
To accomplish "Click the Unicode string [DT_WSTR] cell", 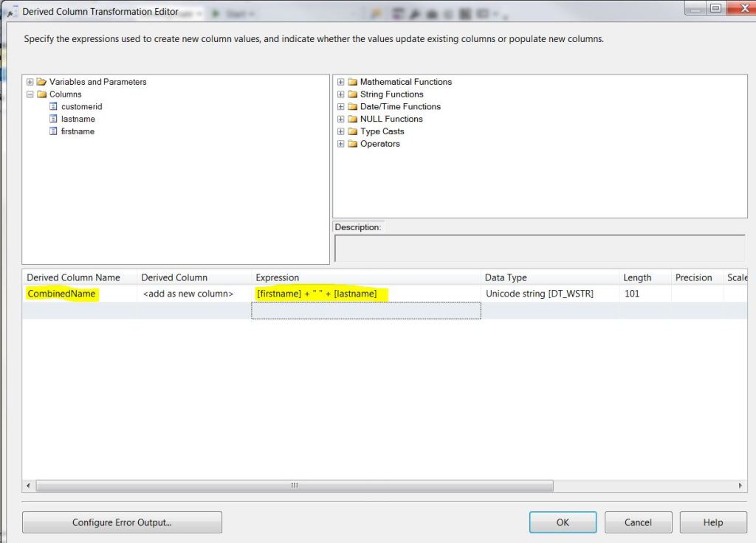I will [x=550, y=294].
